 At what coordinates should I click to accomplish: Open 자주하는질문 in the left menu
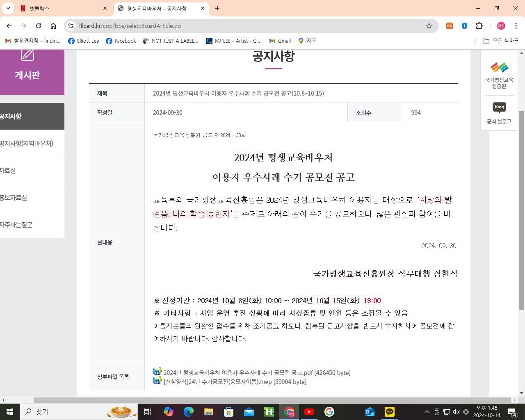pyautogui.click(x=32, y=225)
